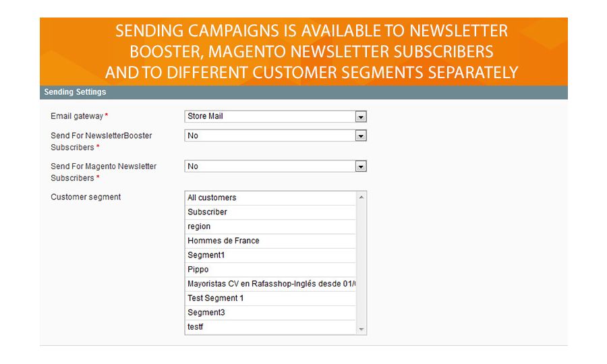Screen dimensions: 607x364
Task: Pick the region segment option
Action: 270,226
